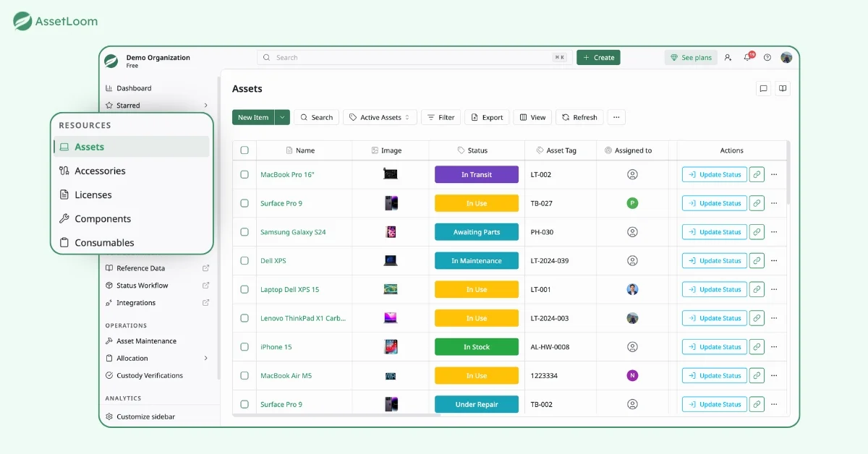Click the horizontal scrollbar under the table
The height and width of the screenshot is (454, 868).
pyautogui.click(x=336, y=415)
